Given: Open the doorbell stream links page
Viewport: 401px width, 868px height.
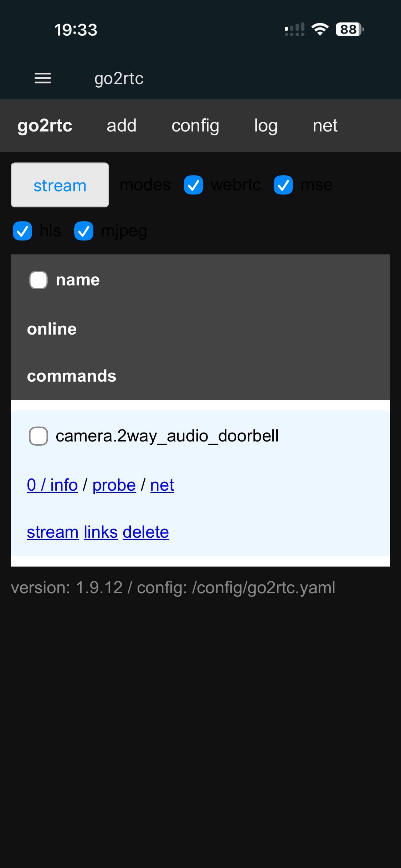Looking at the screenshot, I should 101,532.
